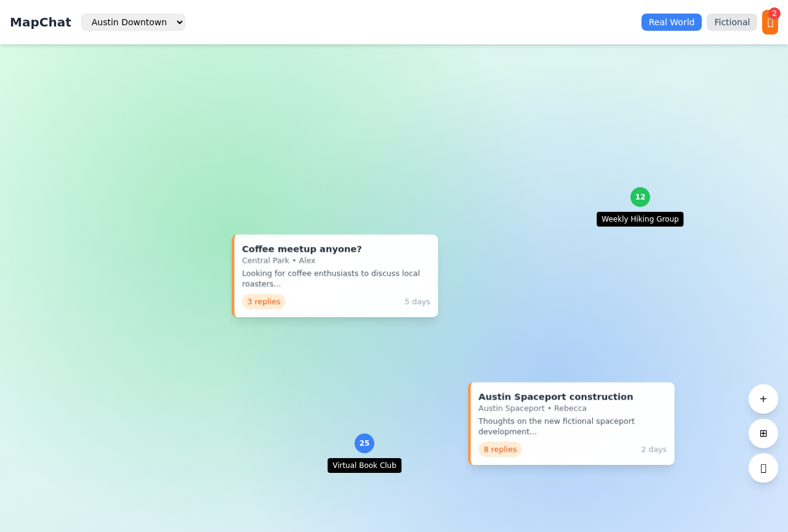Open the Coffee meetup anyone card

click(x=335, y=275)
